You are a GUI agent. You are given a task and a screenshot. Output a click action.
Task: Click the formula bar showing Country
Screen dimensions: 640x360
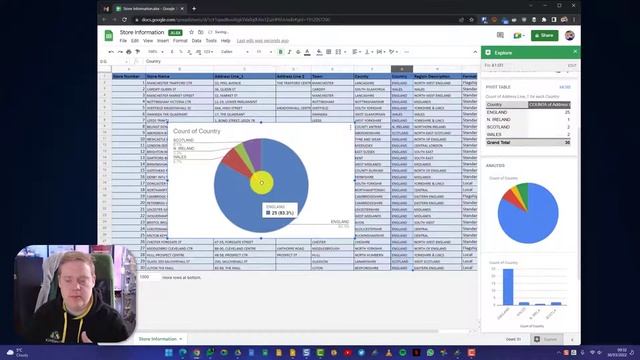(310, 61)
